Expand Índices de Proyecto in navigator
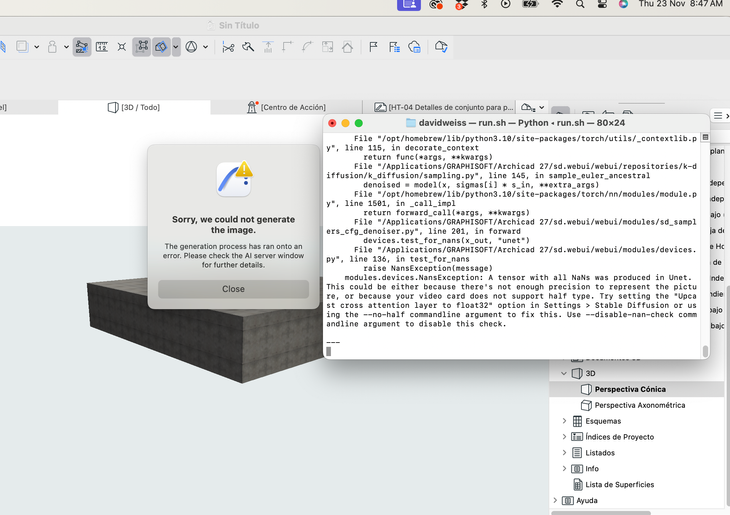 click(564, 437)
